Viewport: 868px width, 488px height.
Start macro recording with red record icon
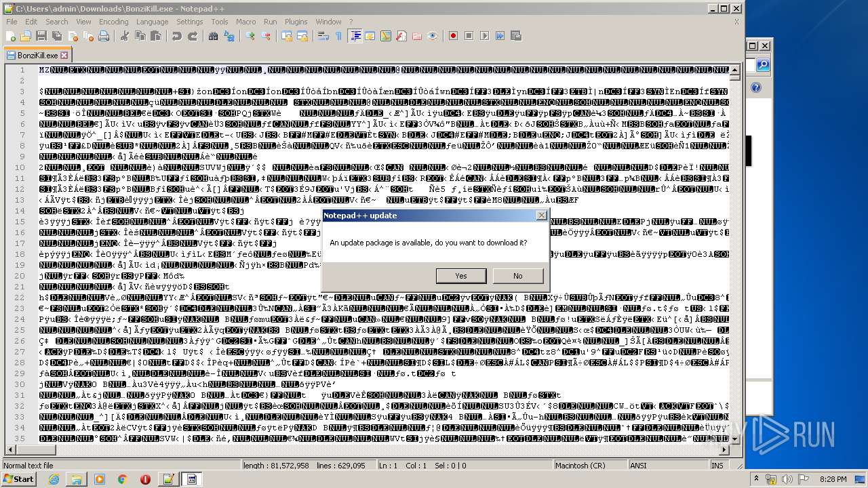click(453, 36)
